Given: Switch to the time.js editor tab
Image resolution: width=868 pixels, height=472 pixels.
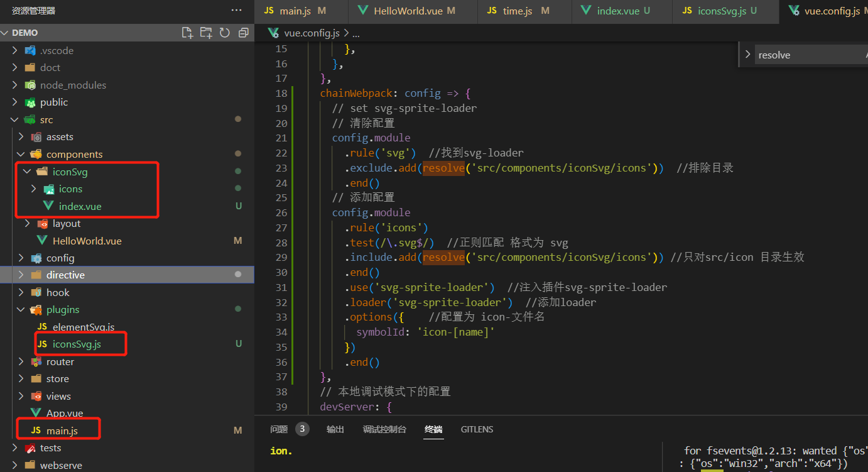Looking at the screenshot, I should (525, 11).
